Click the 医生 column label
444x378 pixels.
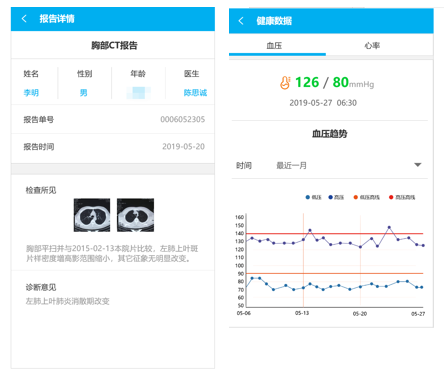191,74
